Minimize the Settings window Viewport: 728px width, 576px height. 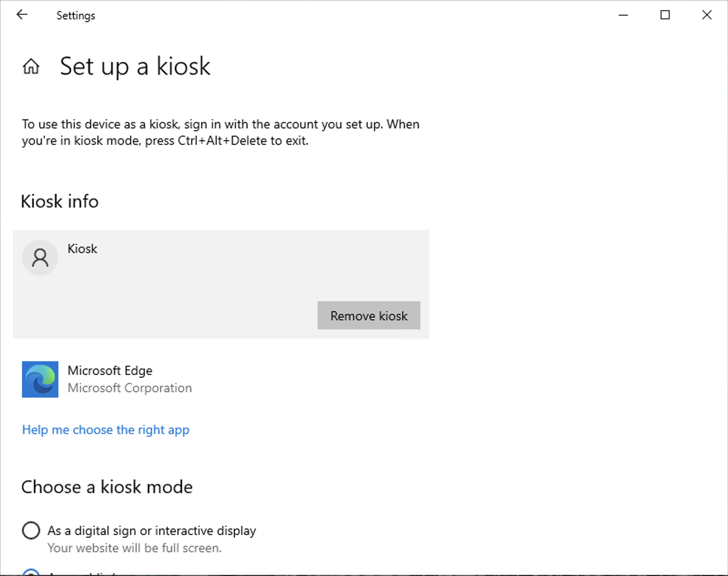coord(623,15)
